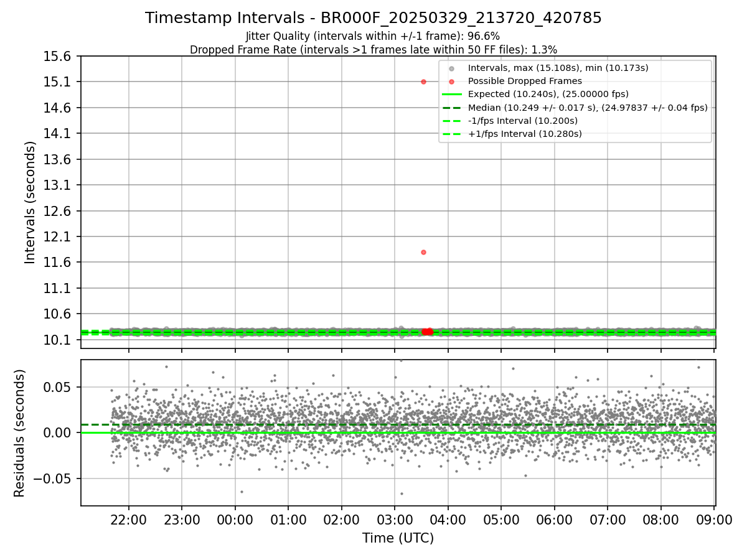Click the 03:00 time tick label

(395, 520)
